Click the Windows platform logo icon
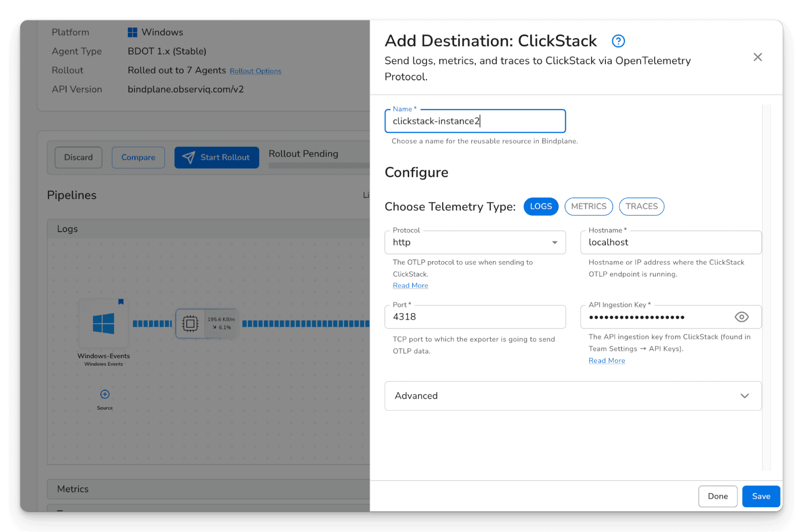The height and width of the screenshot is (532, 803). point(132,32)
